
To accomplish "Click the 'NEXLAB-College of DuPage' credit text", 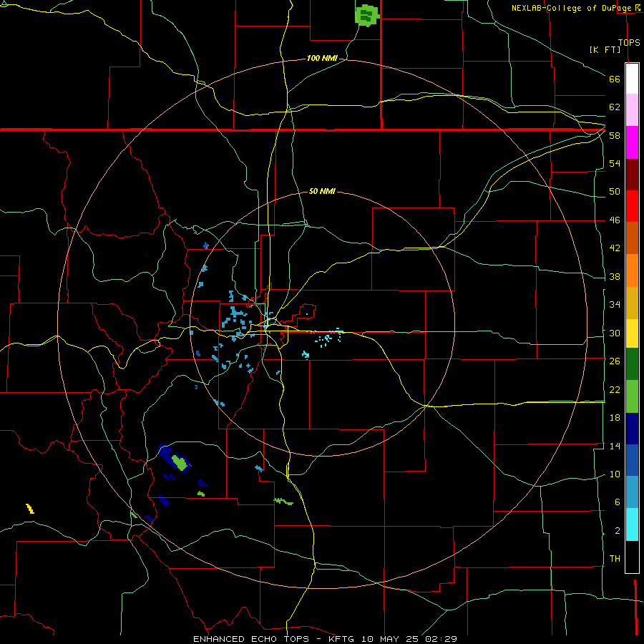I will 571,8.
